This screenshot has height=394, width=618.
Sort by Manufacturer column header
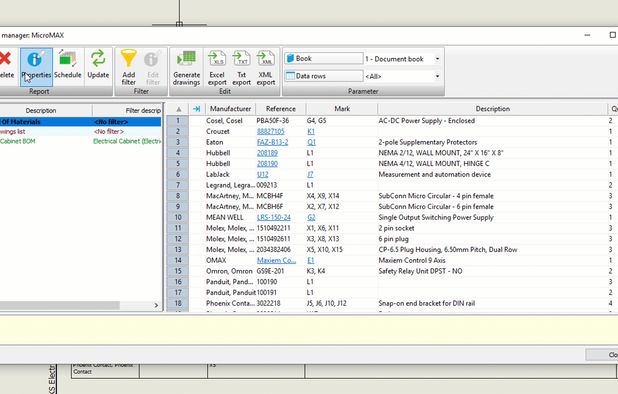[230, 109]
